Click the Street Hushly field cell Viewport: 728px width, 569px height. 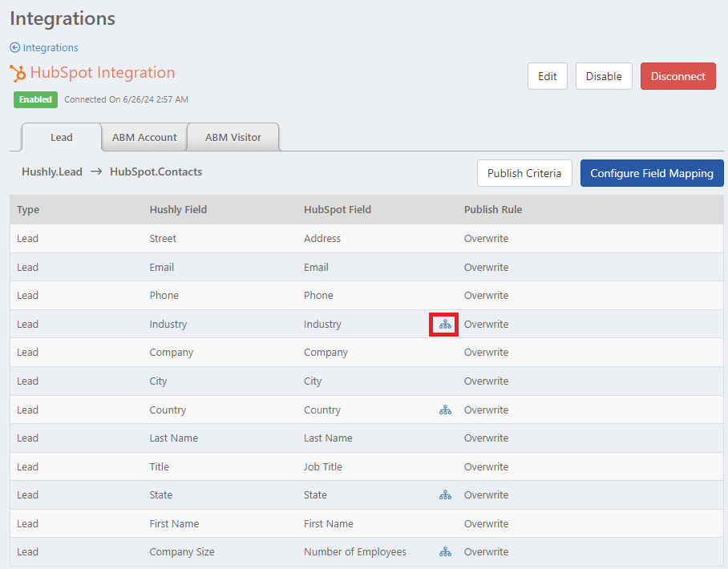coord(163,239)
